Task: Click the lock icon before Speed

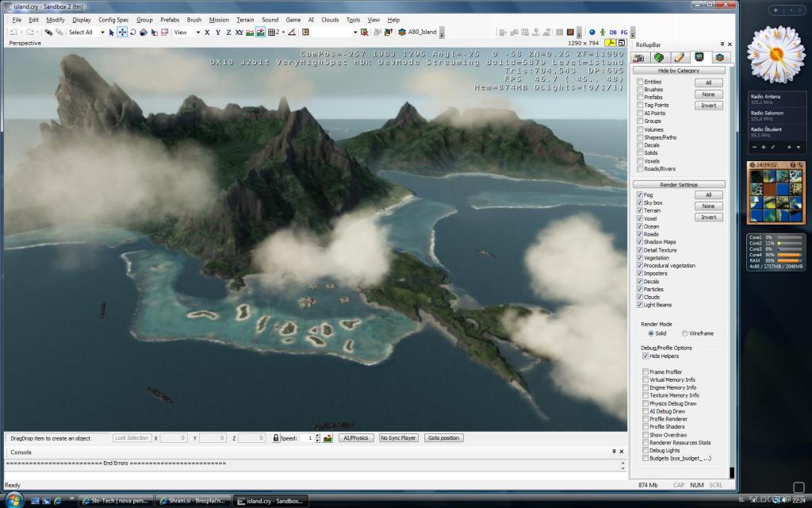Action: coord(276,438)
